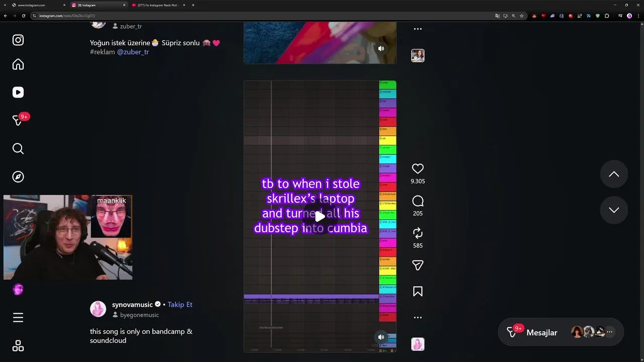Close the Fix Instagram Reels YouTube tab
Screen dimensions: 644x362
coord(184,5)
